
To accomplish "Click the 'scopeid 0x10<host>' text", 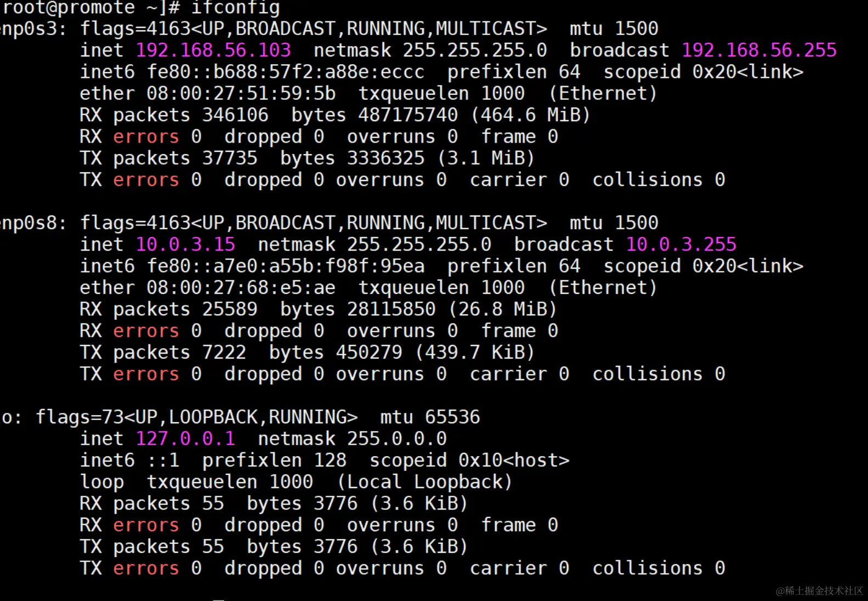I will [469, 460].
